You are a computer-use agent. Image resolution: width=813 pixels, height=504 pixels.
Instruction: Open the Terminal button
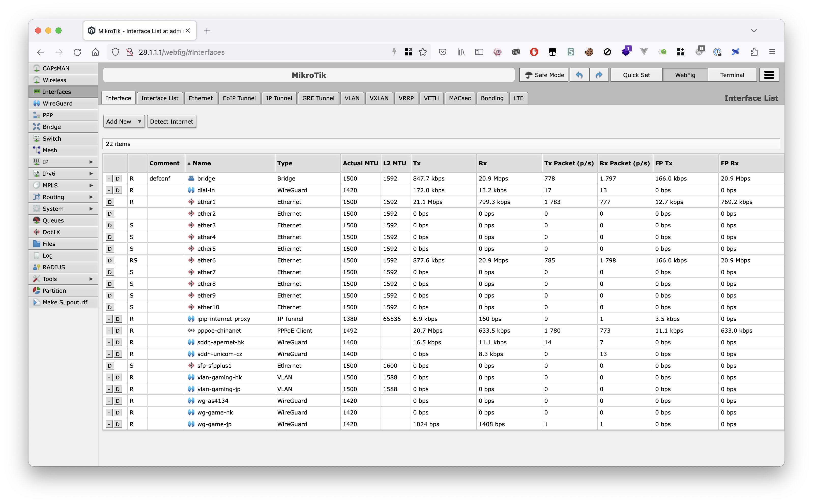732,75
